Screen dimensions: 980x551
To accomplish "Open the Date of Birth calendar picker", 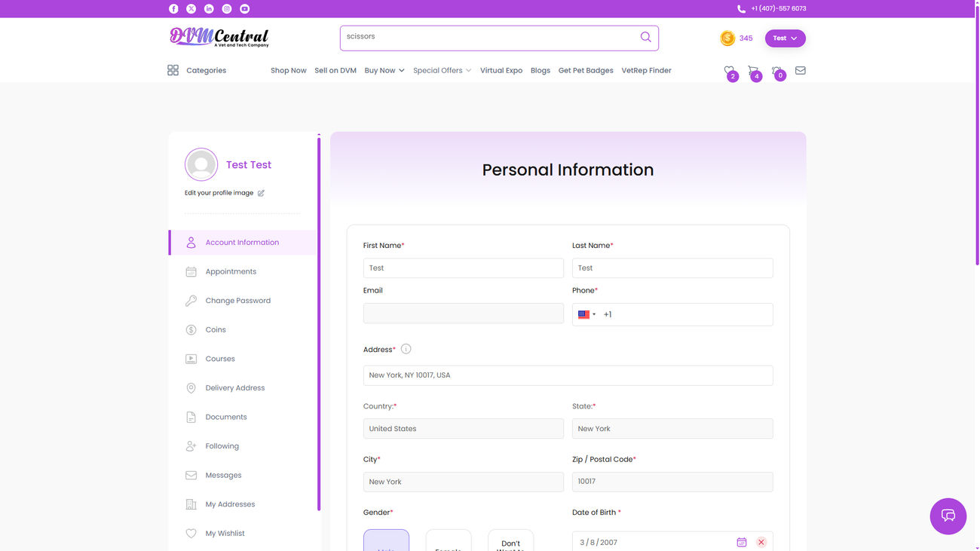I will point(742,543).
